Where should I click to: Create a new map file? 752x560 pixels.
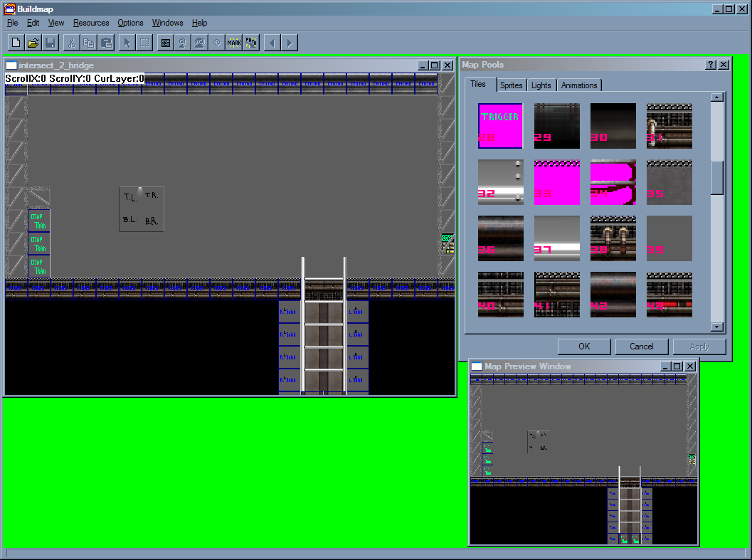point(15,42)
